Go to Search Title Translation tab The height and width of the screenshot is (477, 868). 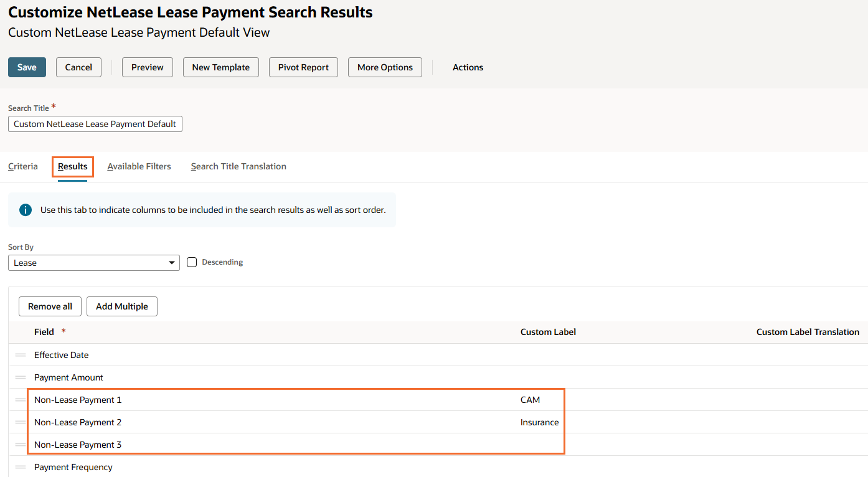[238, 166]
